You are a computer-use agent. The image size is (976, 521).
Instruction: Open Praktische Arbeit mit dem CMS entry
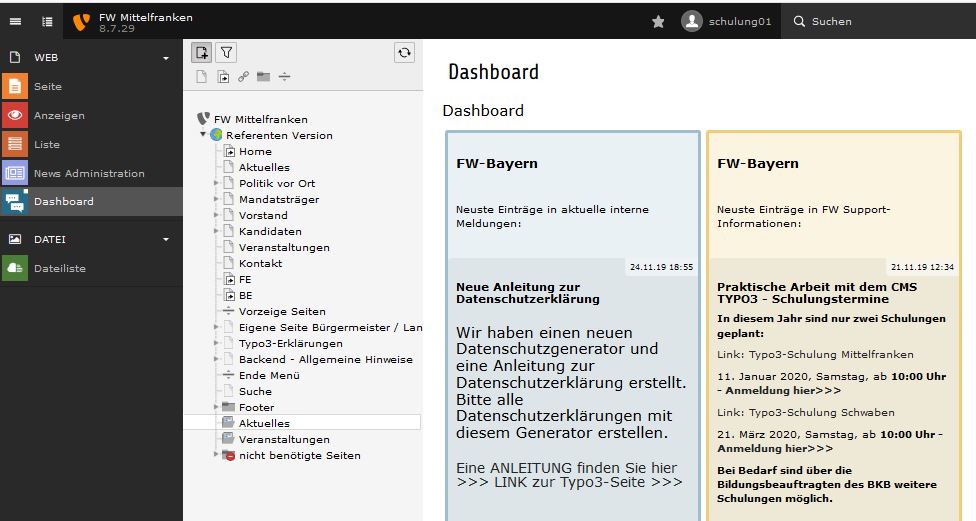(817, 293)
